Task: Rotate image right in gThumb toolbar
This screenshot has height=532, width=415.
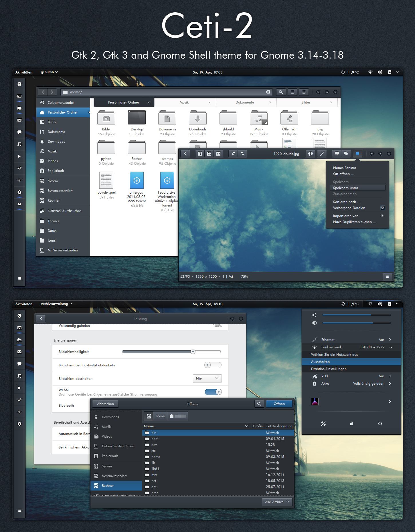Action: click(242, 154)
